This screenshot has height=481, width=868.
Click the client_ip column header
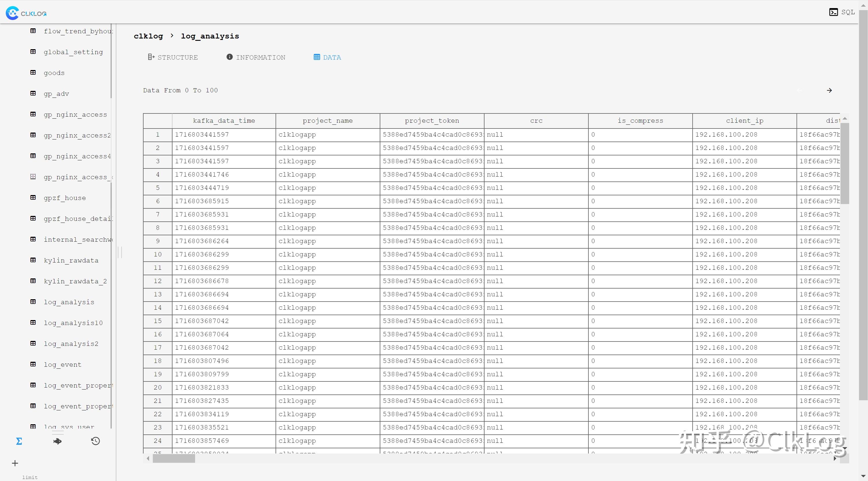[744, 121]
